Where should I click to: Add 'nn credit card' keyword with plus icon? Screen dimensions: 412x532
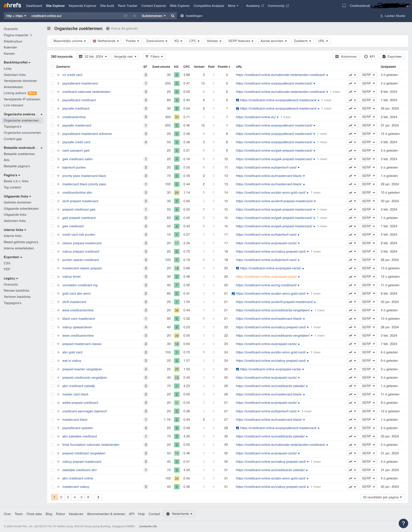tap(58, 75)
